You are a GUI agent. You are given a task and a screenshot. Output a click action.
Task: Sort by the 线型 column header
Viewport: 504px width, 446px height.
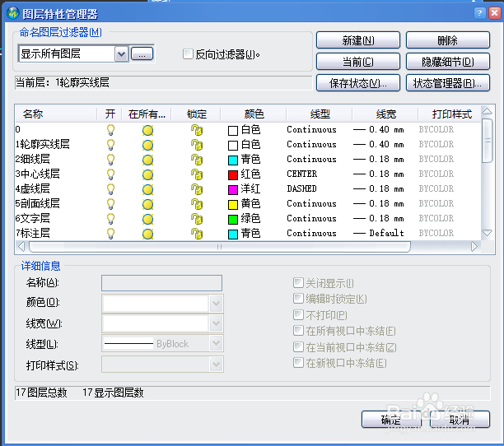(320, 114)
